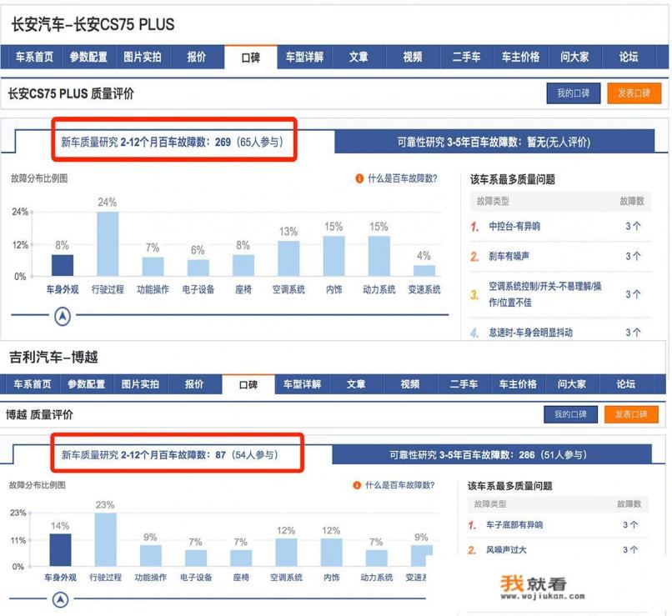
Task: Select 口碑 tab in the 长安CS75 PLUS nav
Action: tap(251, 57)
